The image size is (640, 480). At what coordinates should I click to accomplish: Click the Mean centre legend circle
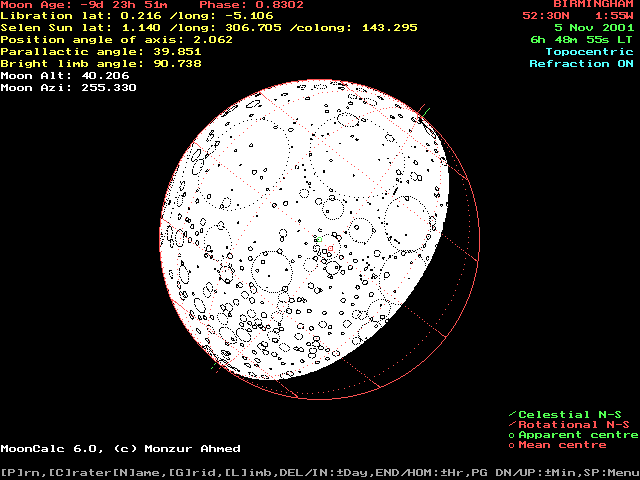click(512, 445)
